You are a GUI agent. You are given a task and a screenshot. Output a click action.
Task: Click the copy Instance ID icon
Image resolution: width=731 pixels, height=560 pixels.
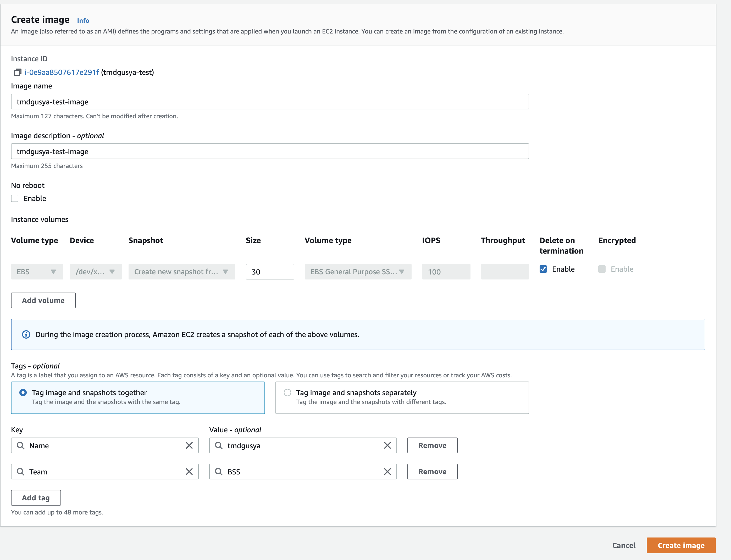18,72
